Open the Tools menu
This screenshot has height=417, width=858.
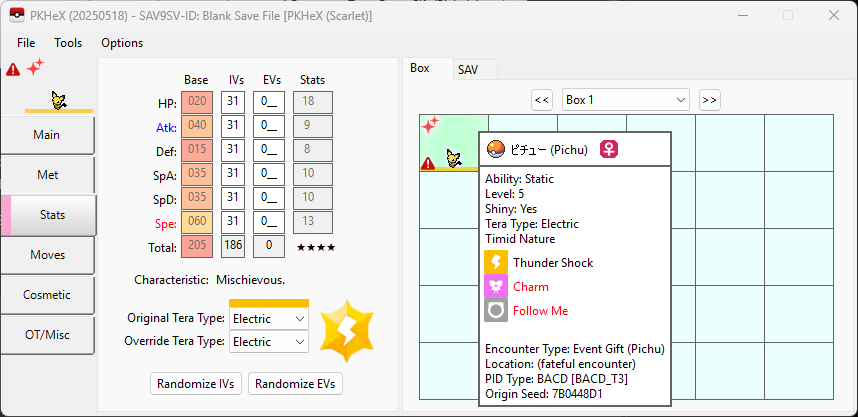pyautogui.click(x=68, y=43)
